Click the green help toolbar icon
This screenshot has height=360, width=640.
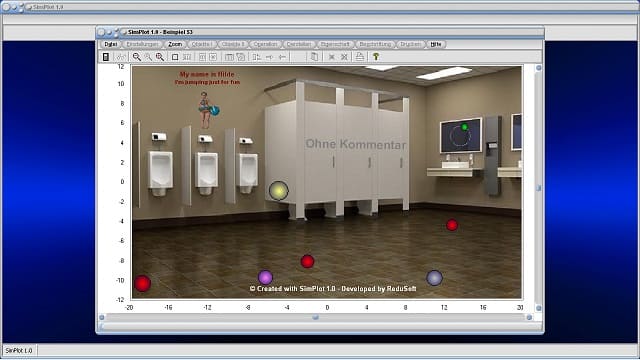[376, 57]
